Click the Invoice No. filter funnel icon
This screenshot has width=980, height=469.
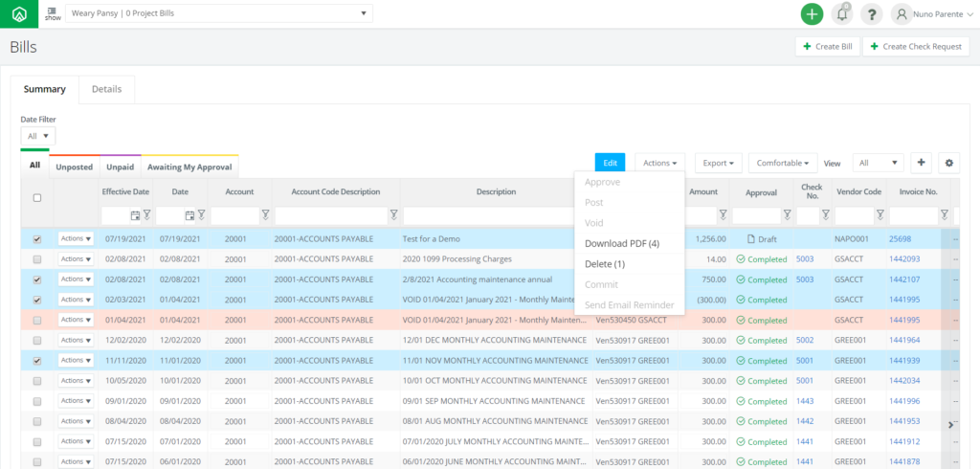click(x=944, y=215)
